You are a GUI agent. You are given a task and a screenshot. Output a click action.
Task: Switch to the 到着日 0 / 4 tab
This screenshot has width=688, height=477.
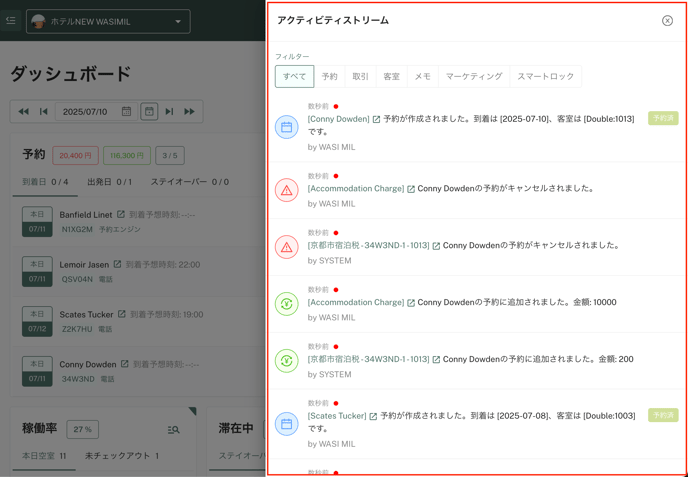click(x=45, y=182)
